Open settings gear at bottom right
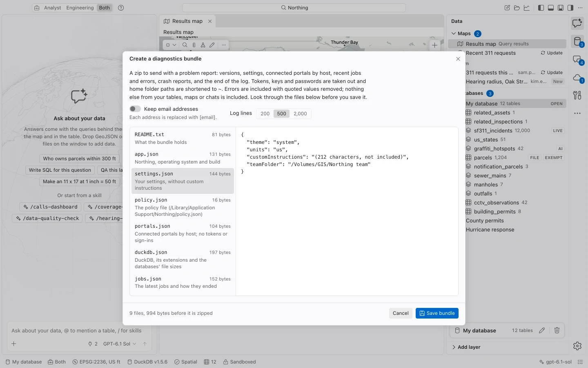 [x=577, y=346]
